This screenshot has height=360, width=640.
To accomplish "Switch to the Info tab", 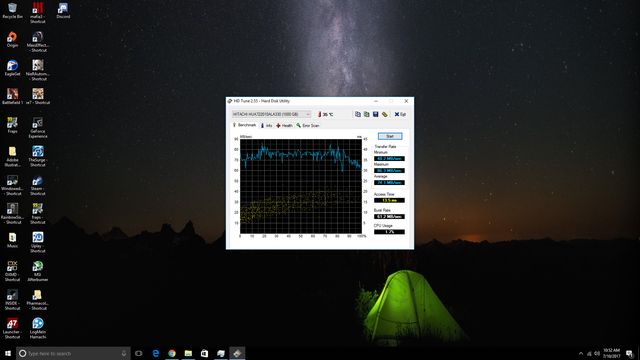I will click(267, 126).
